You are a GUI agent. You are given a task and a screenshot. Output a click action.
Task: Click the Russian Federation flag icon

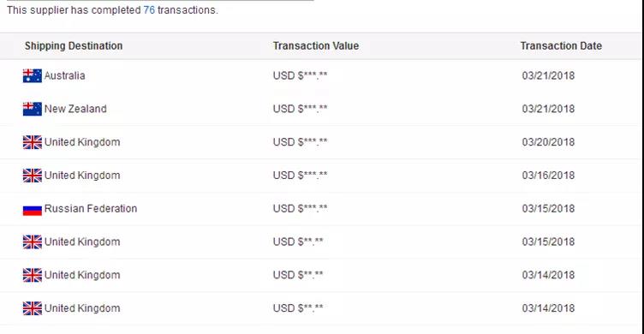point(32,210)
